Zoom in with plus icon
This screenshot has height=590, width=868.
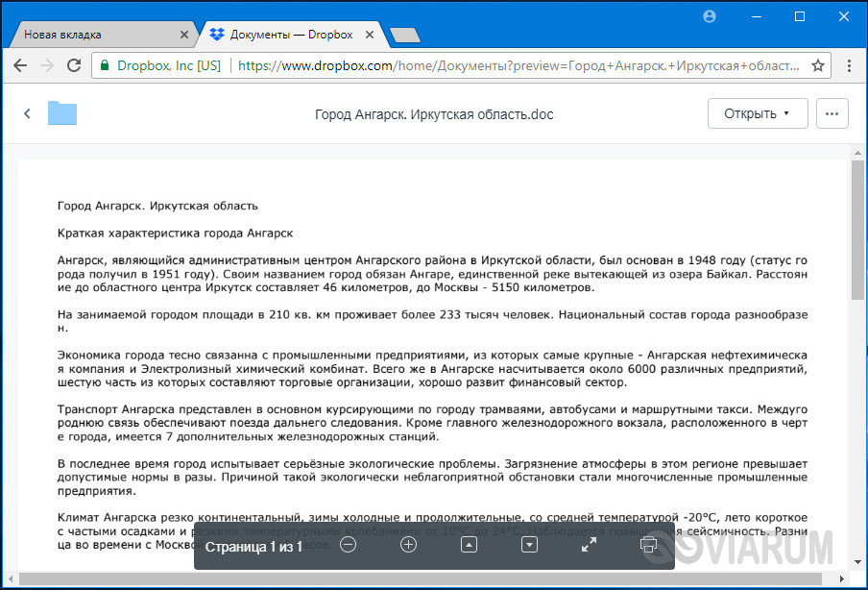pos(408,545)
